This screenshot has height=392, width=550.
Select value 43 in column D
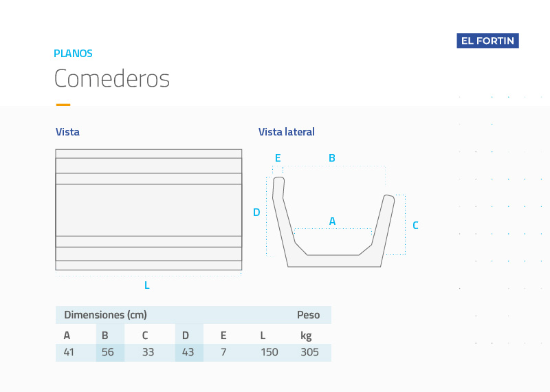pos(188,352)
